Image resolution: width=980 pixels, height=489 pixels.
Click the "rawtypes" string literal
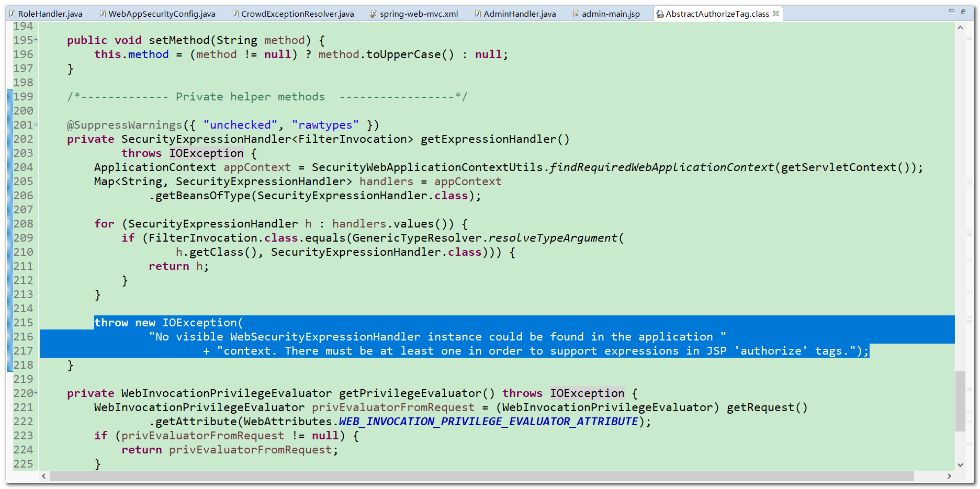[x=325, y=125]
